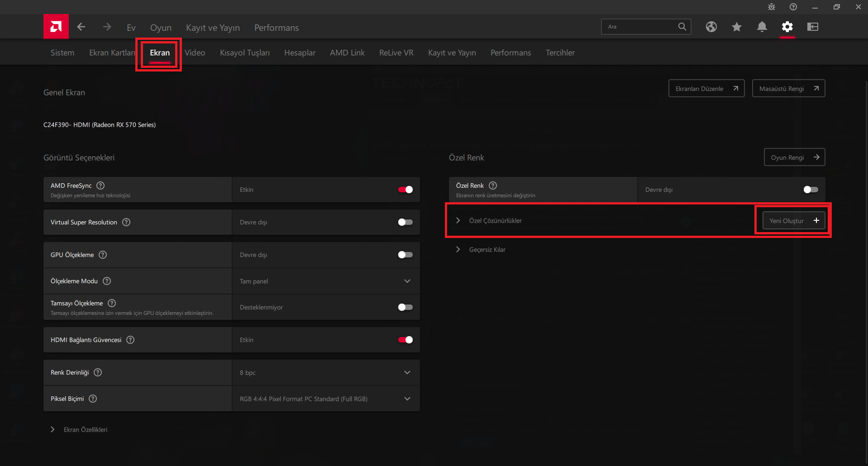Click the Masaüstü Rengi button
This screenshot has width=868, height=466.
(789, 88)
